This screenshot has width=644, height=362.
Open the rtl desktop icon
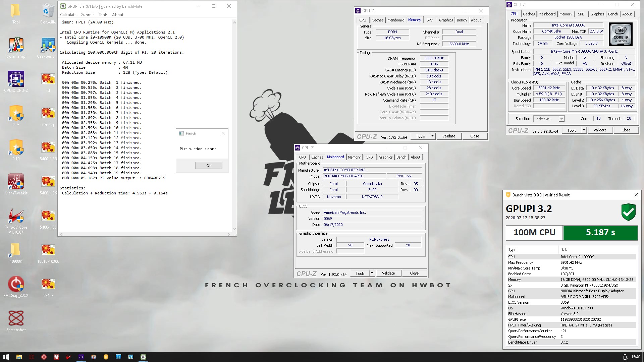[48, 82]
